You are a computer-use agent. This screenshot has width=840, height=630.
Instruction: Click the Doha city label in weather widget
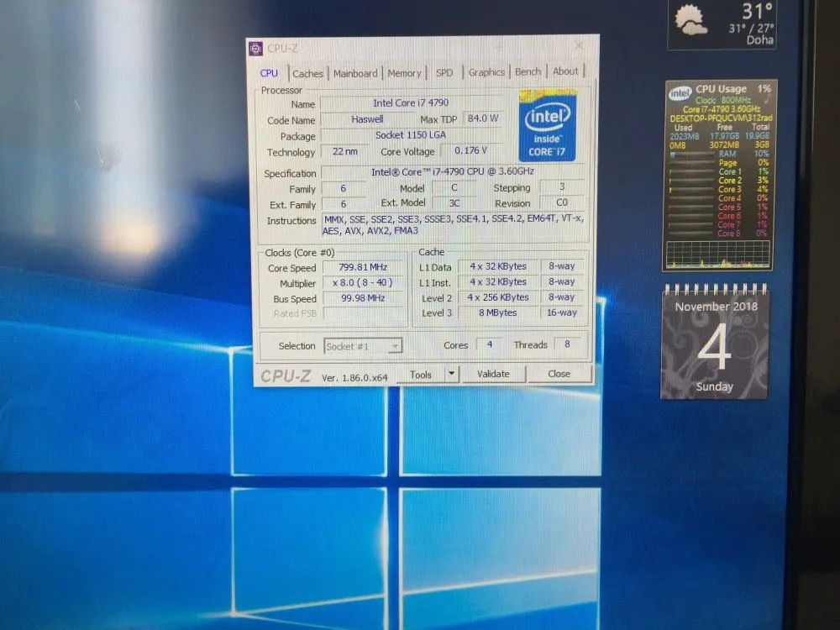pyautogui.click(x=760, y=40)
